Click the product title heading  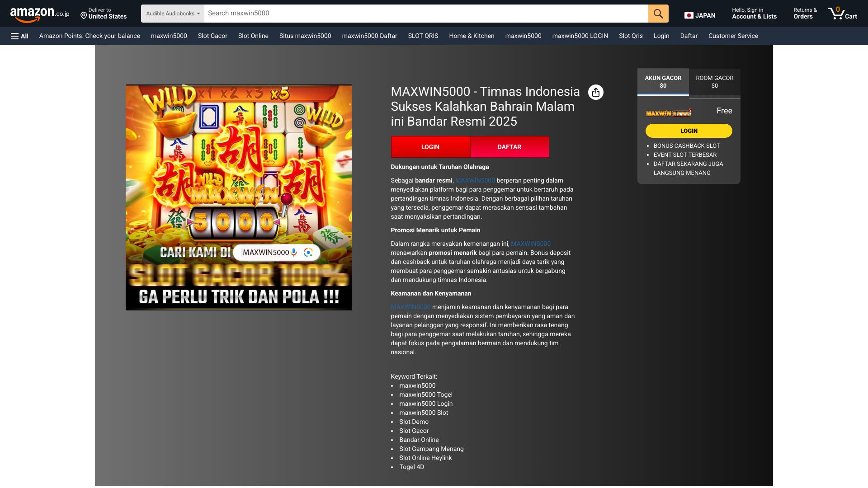pyautogui.click(x=485, y=107)
